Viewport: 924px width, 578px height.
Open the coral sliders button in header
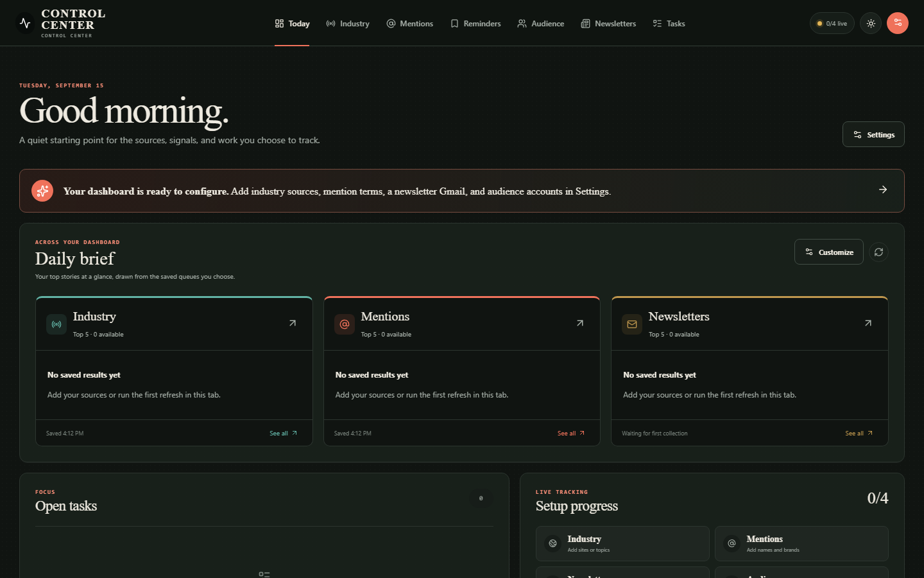pos(898,23)
